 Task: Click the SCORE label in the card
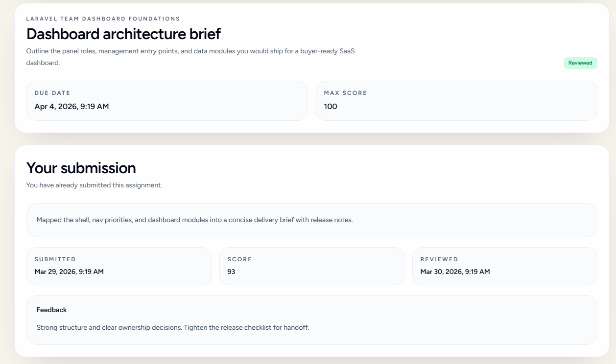click(x=239, y=259)
